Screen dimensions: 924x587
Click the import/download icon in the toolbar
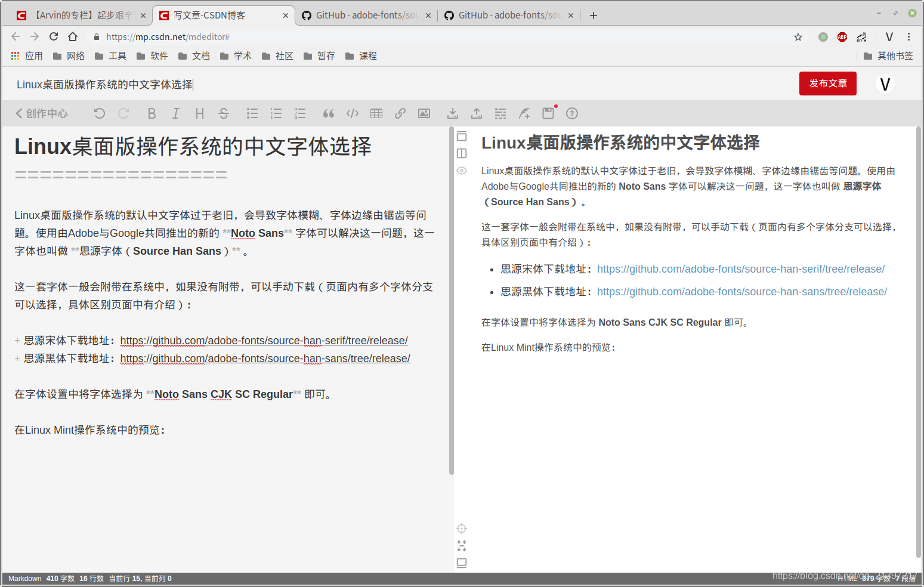tap(453, 113)
